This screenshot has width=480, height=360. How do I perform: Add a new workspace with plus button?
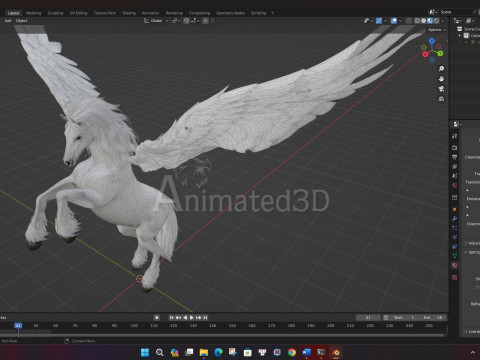coord(273,13)
